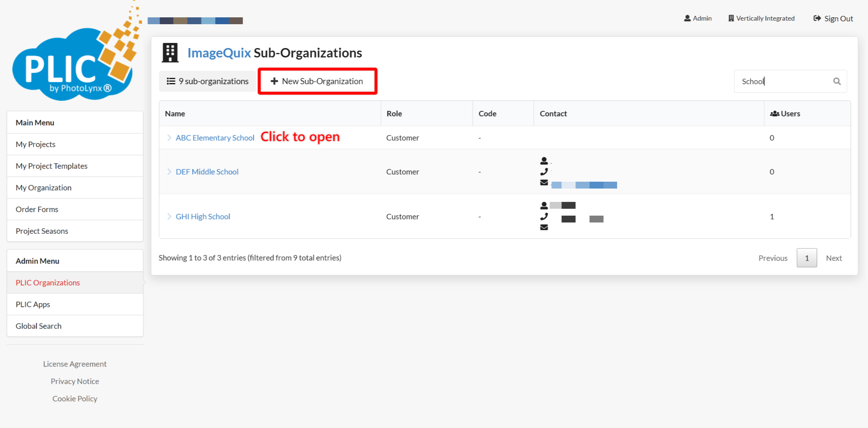Click the user count 1 for GHI High School
The height and width of the screenshot is (428, 868).
pyautogui.click(x=772, y=216)
